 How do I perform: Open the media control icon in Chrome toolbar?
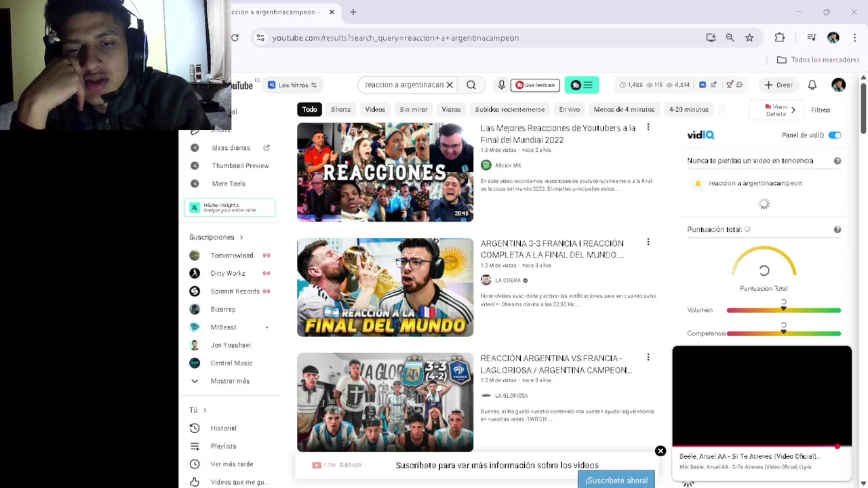pos(812,38)
